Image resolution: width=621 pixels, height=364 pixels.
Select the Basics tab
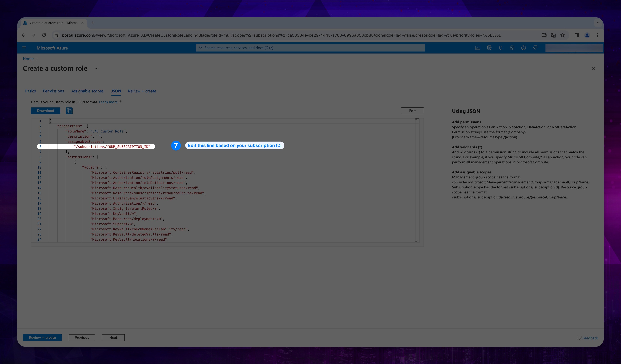point(30,91)
